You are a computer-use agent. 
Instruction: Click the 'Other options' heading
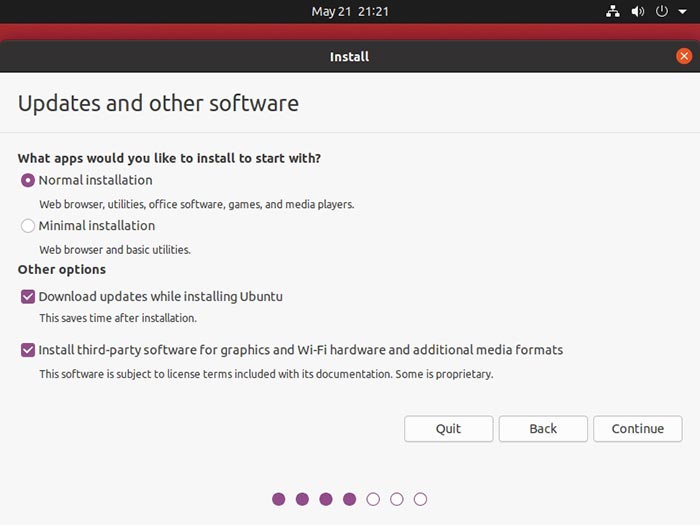[62, 269]
